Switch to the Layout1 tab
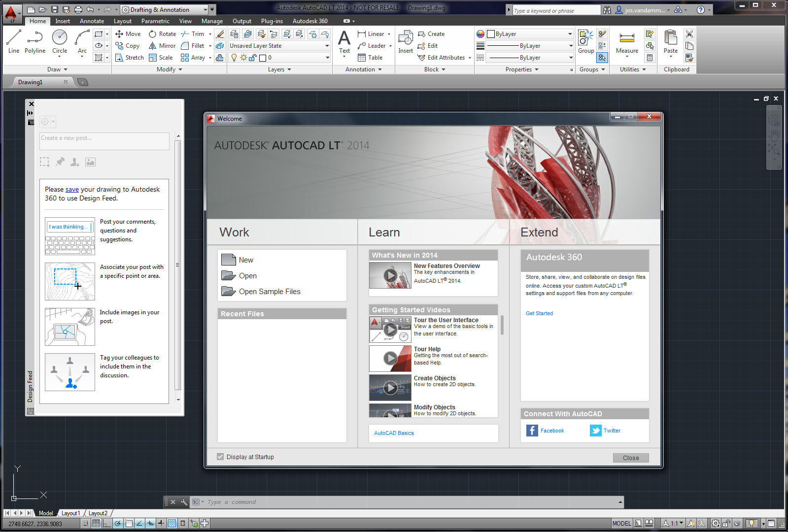Screen dimensions: 788x532 tap(70, 513)
